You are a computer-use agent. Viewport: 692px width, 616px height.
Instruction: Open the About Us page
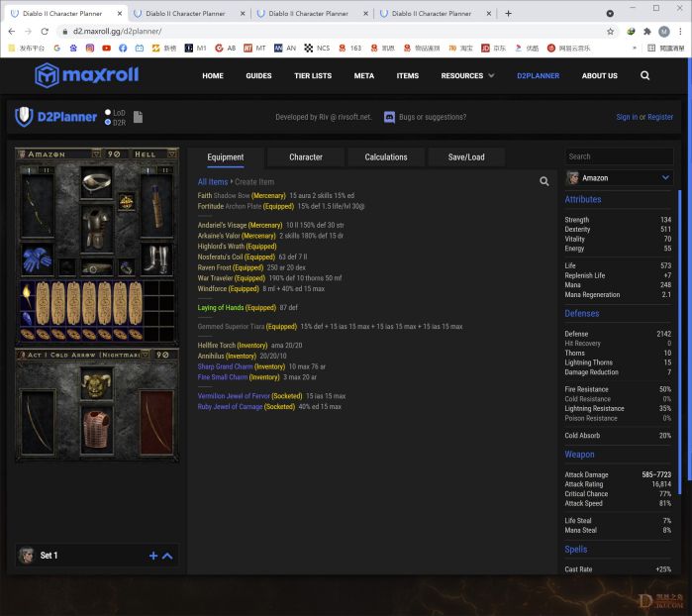click(x=599, y=75)
